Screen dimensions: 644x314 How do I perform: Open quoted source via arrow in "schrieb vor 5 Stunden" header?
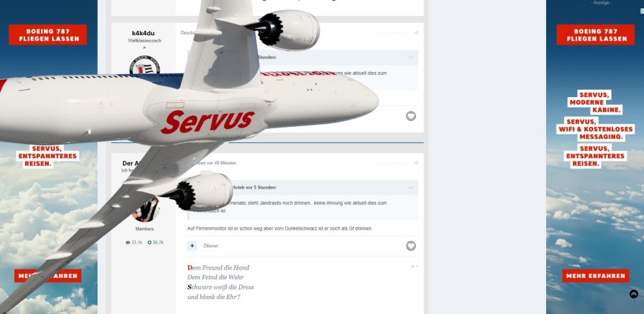point(410,188)
